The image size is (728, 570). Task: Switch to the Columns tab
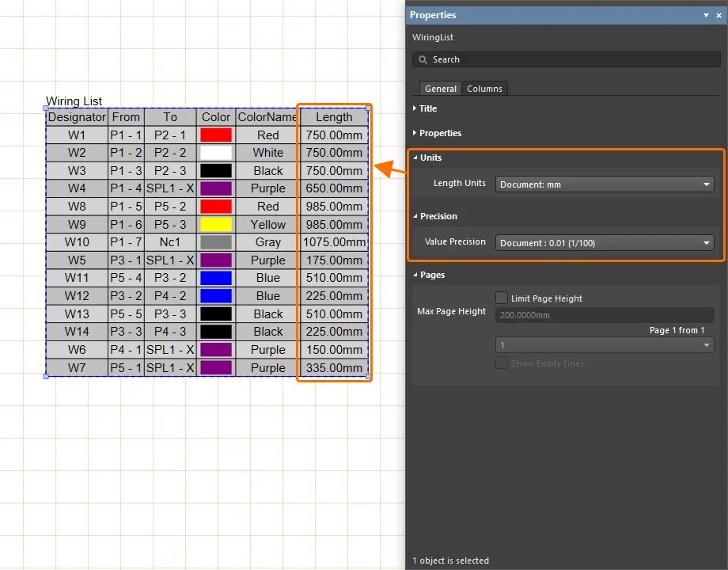(484, 89)
